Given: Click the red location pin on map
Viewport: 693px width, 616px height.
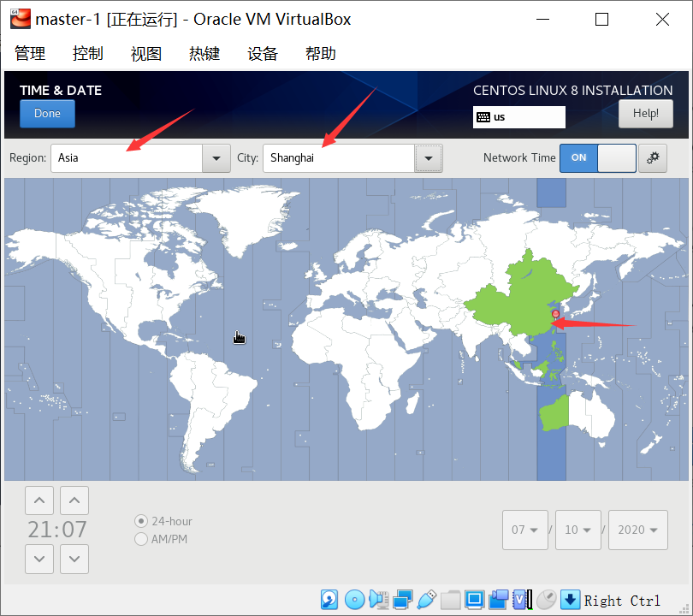Looking at the screenshot, I should tap(555, 314).
